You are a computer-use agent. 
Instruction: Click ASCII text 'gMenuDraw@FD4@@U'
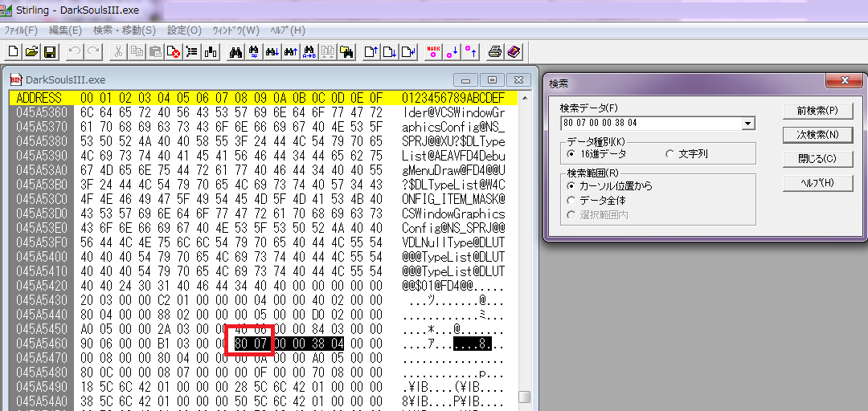(x=453, y=170)
